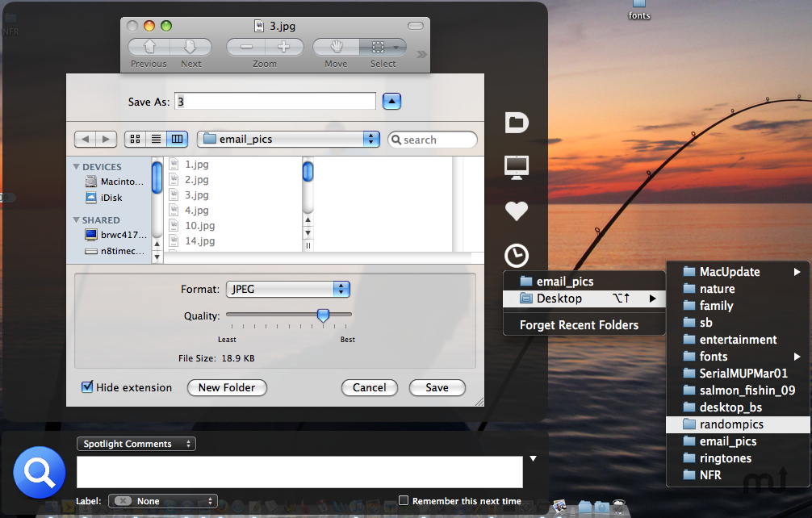Select ringtones folder in submenu
The width and height of the screenshot is (812, 518).
click(738, 458)
